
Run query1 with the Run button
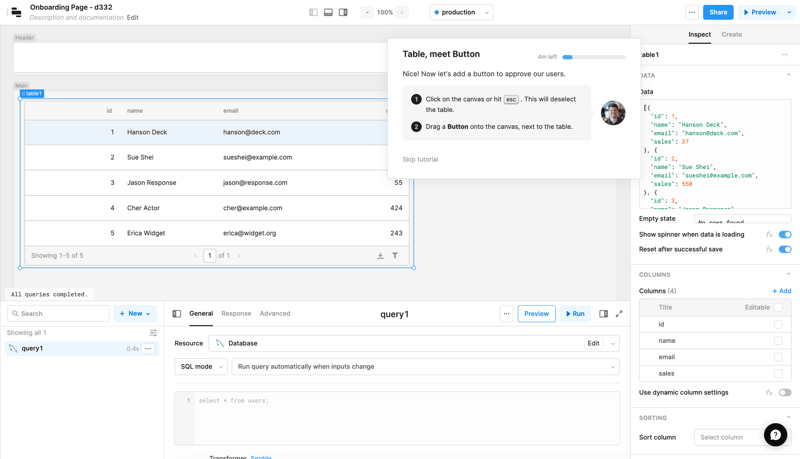pos(575,314)
